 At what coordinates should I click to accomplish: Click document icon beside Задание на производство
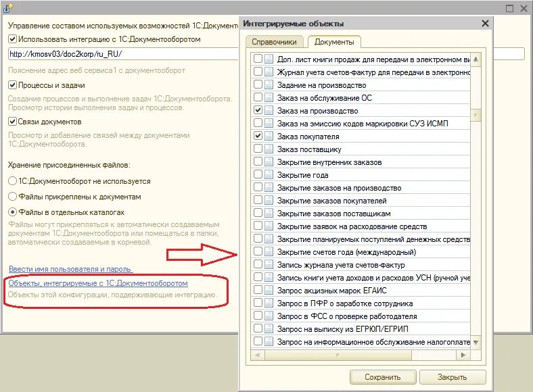click(x=269, y=85)
